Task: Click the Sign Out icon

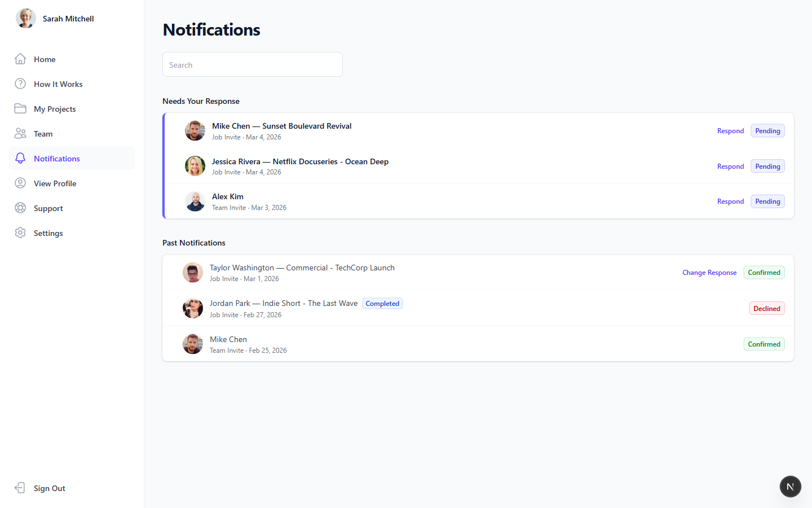Action: (x=20, y=488)
